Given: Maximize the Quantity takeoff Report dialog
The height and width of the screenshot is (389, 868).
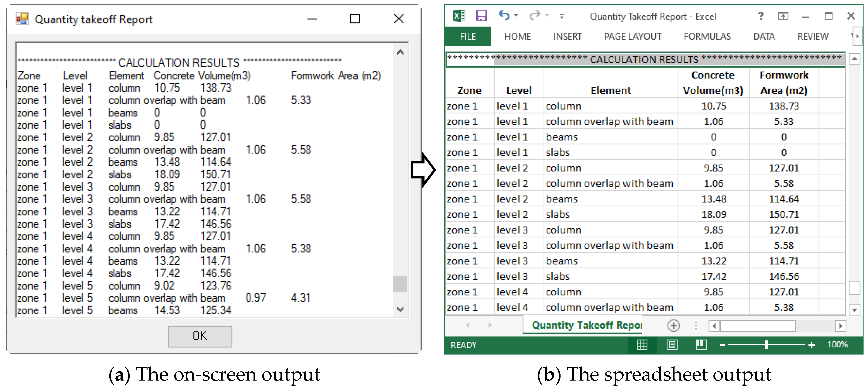Looking at the screenshot, I should [x=355, y=19].
